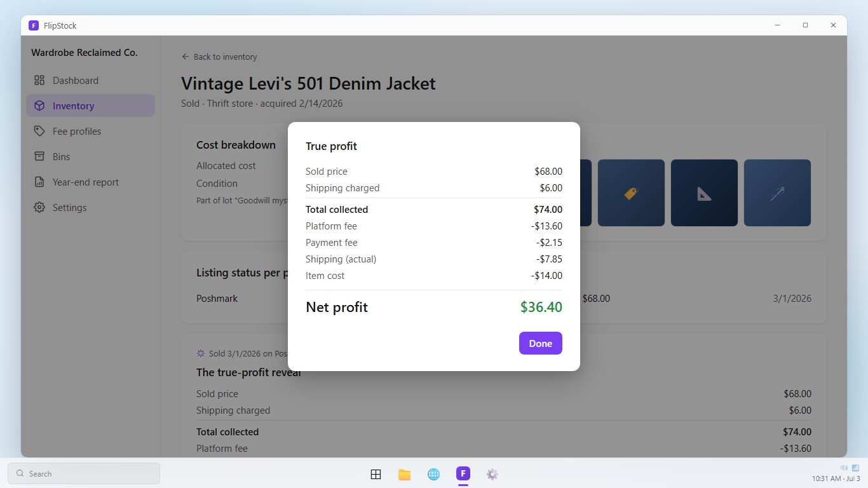The image size is (868, 488).
Task: Open the arrow photo thumbnail
Action: (777, 193)
